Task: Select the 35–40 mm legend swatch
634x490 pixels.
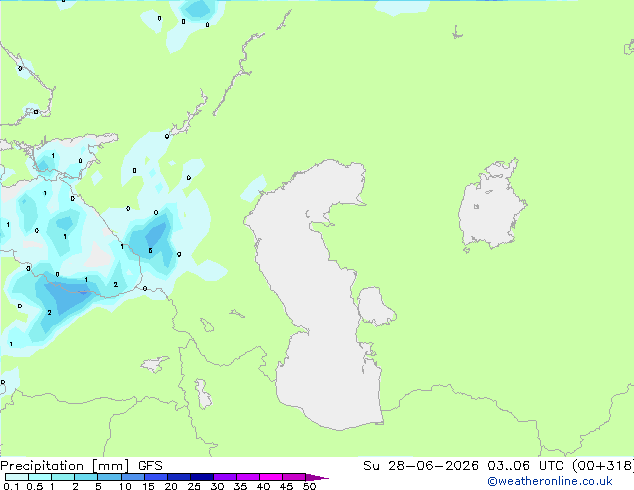Action: coord(247,477)
